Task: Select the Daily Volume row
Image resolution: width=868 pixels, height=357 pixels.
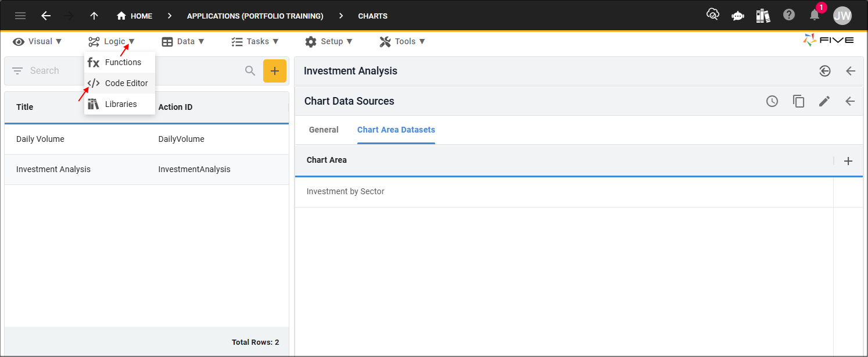Action: 146,139
